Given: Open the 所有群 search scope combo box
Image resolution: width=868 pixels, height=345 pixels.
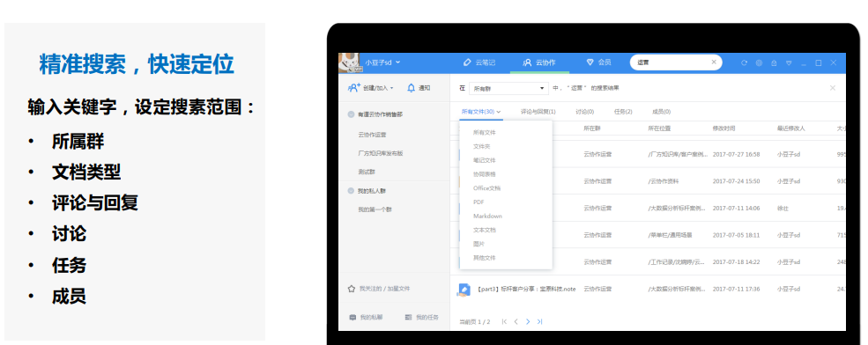Looking at the screenshot, I should [508, 88].
